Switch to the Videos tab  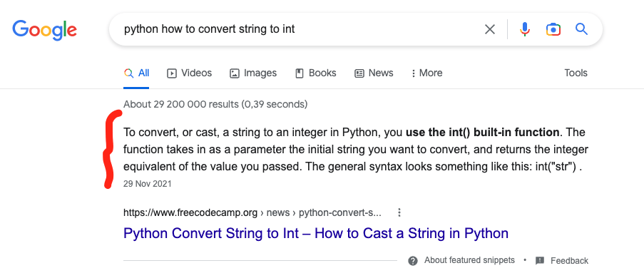pos(189,73)
